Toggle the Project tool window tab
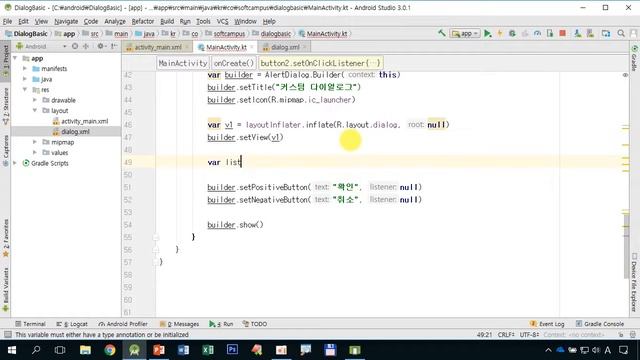The width and height of the screenshot is (640, 360). tap(6, 61)
